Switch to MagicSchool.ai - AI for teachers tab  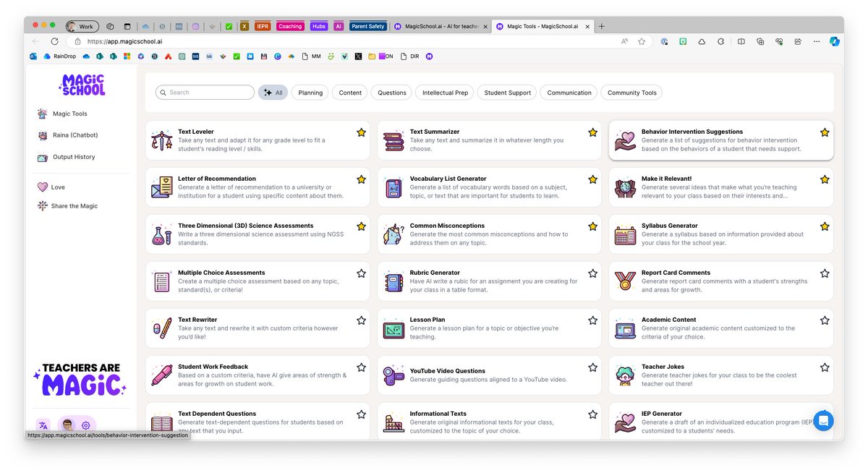(441, 26)
